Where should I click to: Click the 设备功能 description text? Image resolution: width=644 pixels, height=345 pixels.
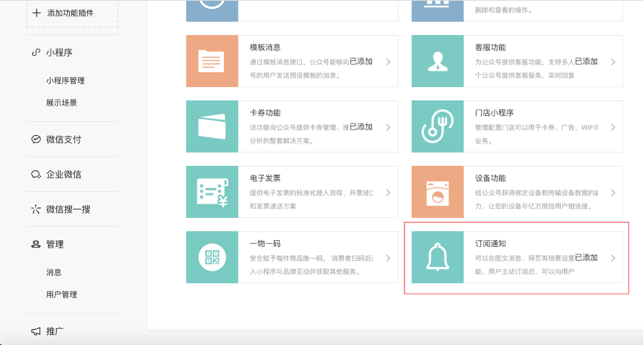tap(536, 199)
